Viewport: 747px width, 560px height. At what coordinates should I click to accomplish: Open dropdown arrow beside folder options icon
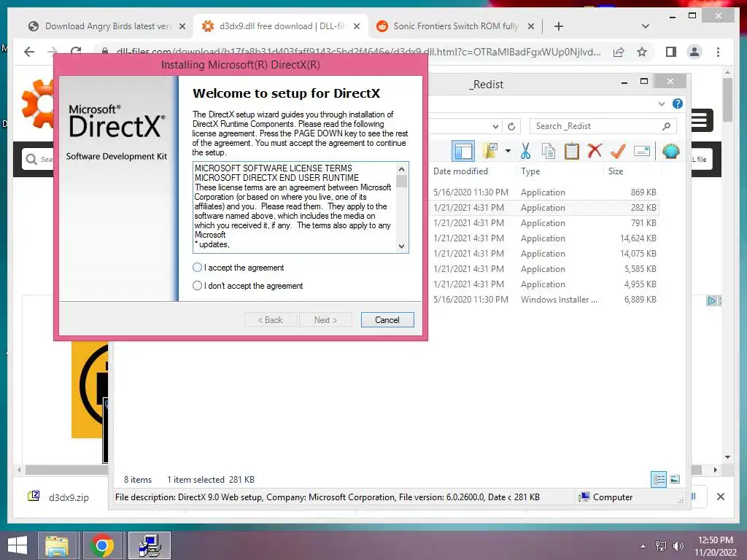click(508, 152)
